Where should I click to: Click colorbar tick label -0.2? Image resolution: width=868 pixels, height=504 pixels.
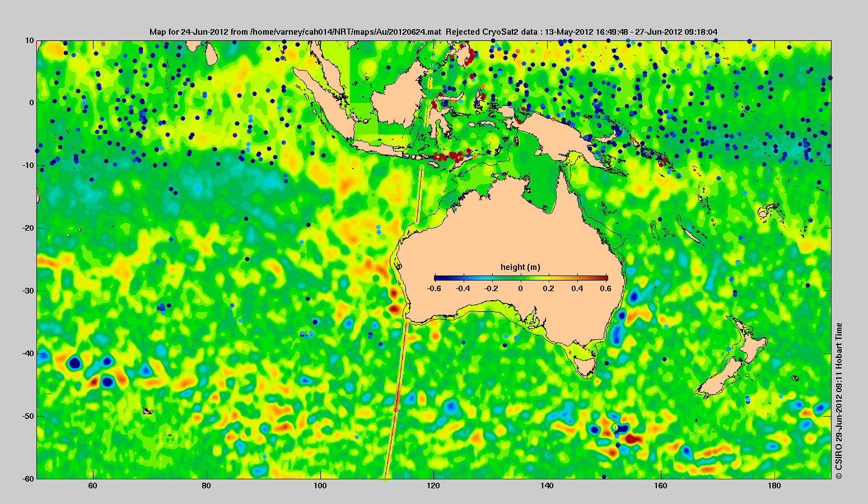491,288
